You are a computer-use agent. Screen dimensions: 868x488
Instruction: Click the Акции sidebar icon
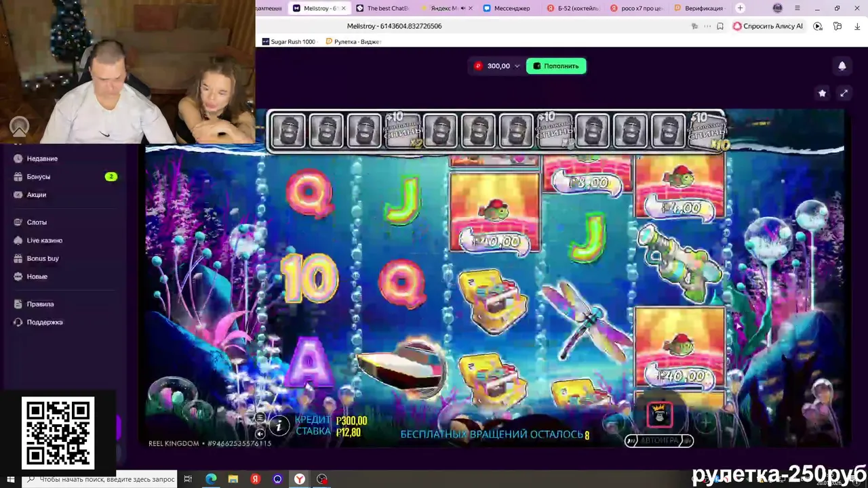[18, 195]
